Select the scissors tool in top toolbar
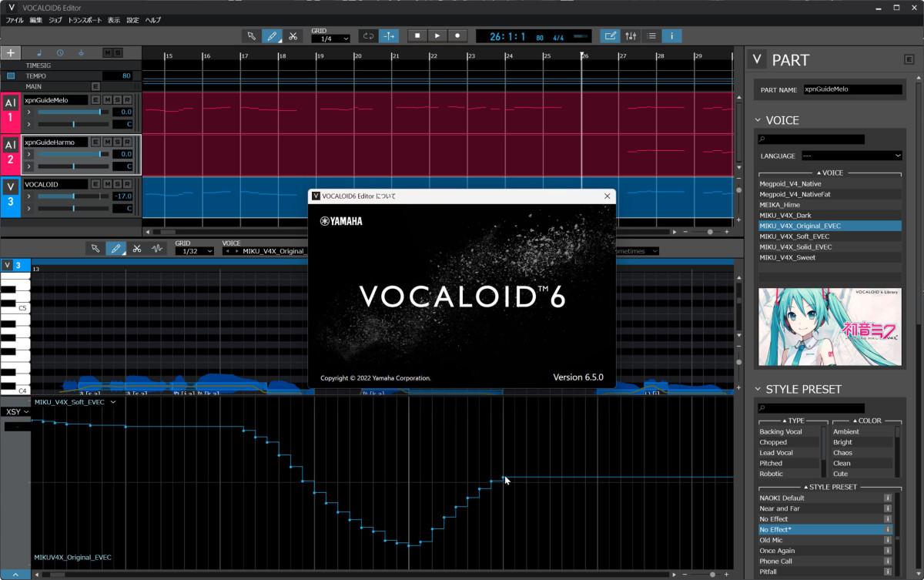Viewport: 924px width, 580px height. (x=293, y=35)
